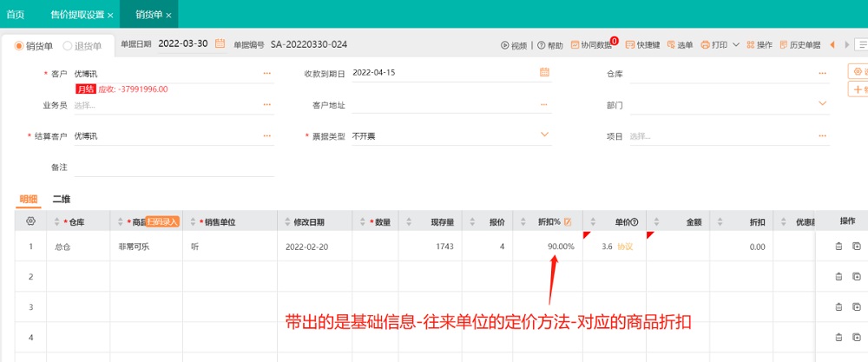Click the help icon beside 单价 header
Screen dimensions: 868x362
tap(635, 222)
